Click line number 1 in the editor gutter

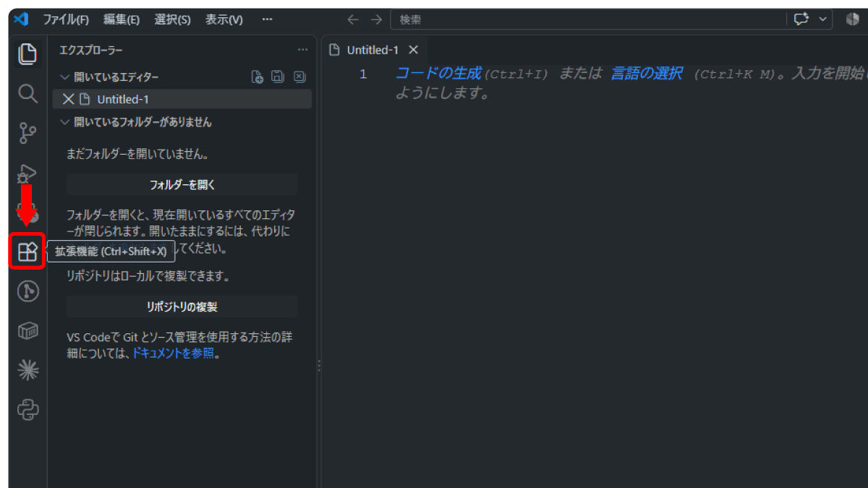click(363, 73)
